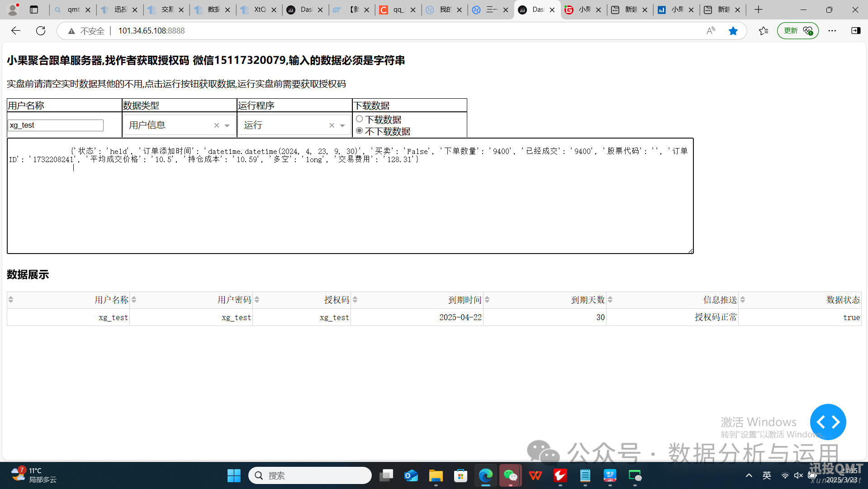Open the input method 英 indicator

pyautogui.click(x=767, y=475)
